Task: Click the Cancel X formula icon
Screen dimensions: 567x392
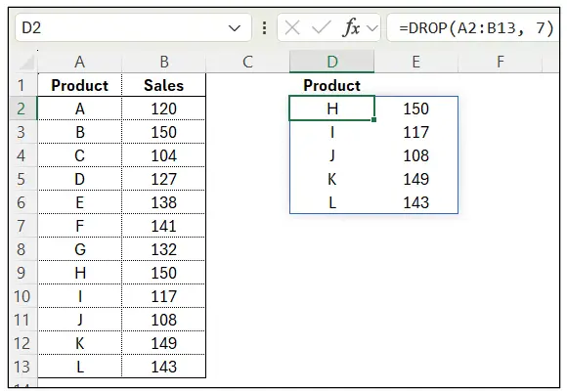Action: point(292,27)
